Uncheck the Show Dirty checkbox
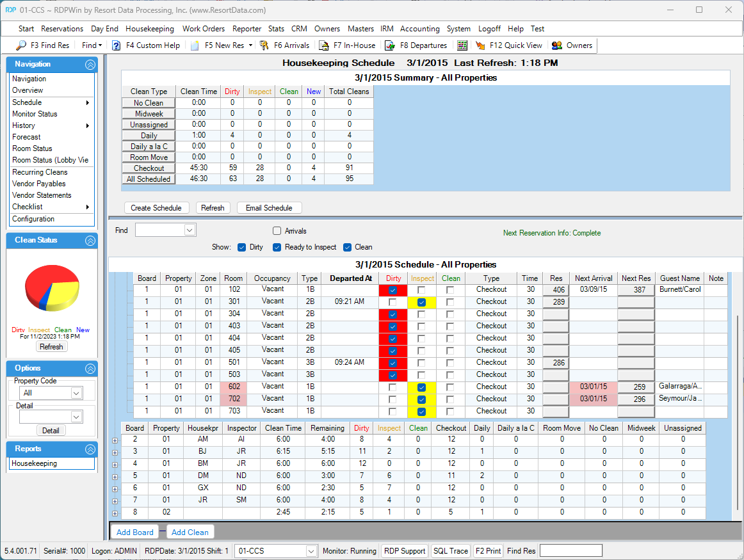 click(x=242, y=247)
